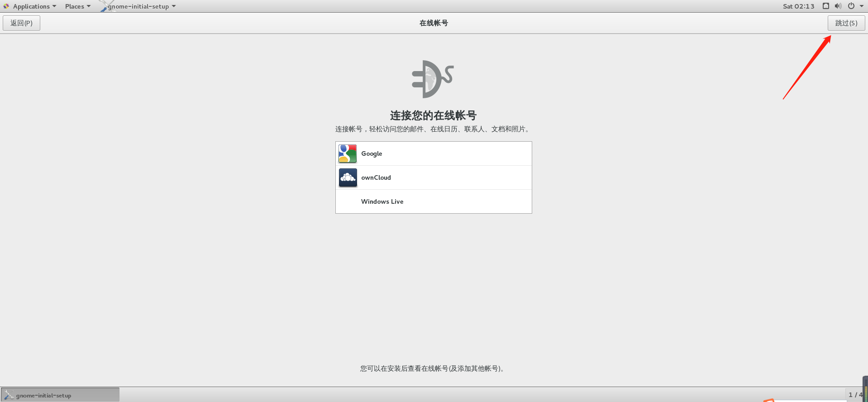The width and height of the screenshot is (868, 402).
Task: Click the 跳过(S) skip button
Action: [x=846, y=23]
